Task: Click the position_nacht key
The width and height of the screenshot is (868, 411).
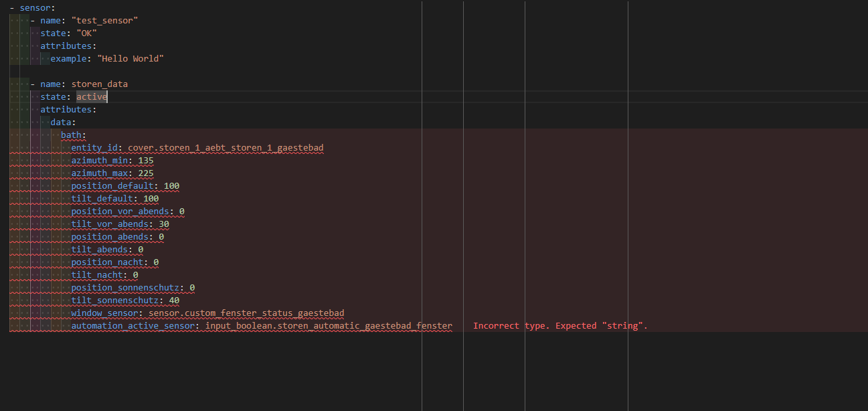Action: (107, 262)
